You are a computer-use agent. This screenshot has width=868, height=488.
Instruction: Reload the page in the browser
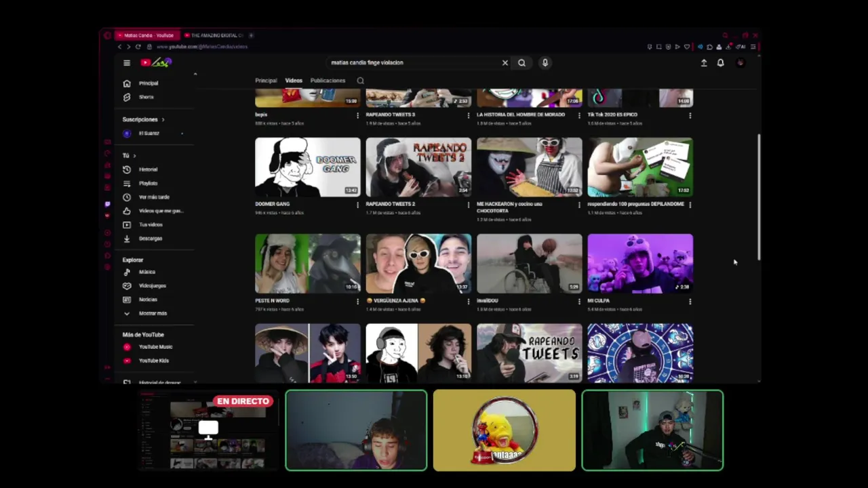138,46
